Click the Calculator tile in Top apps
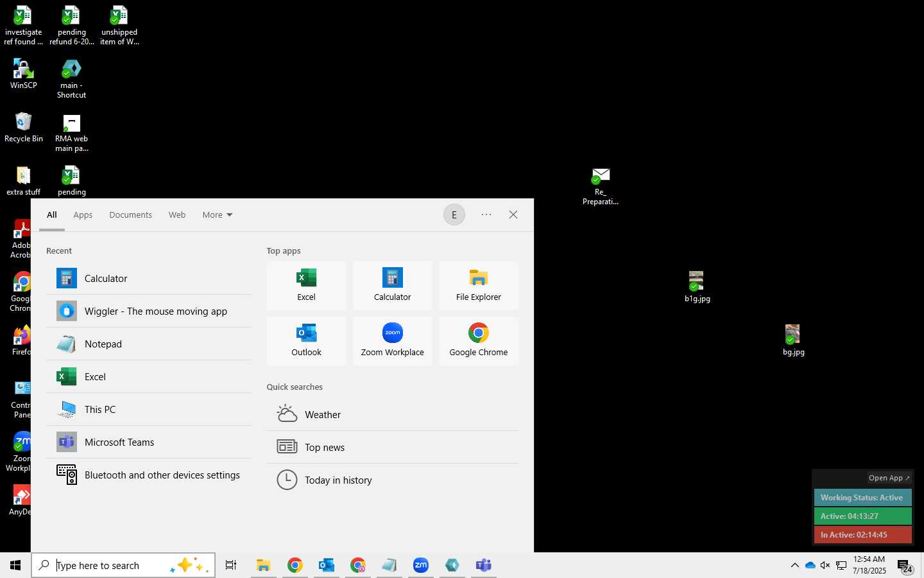 pos(393,286)
